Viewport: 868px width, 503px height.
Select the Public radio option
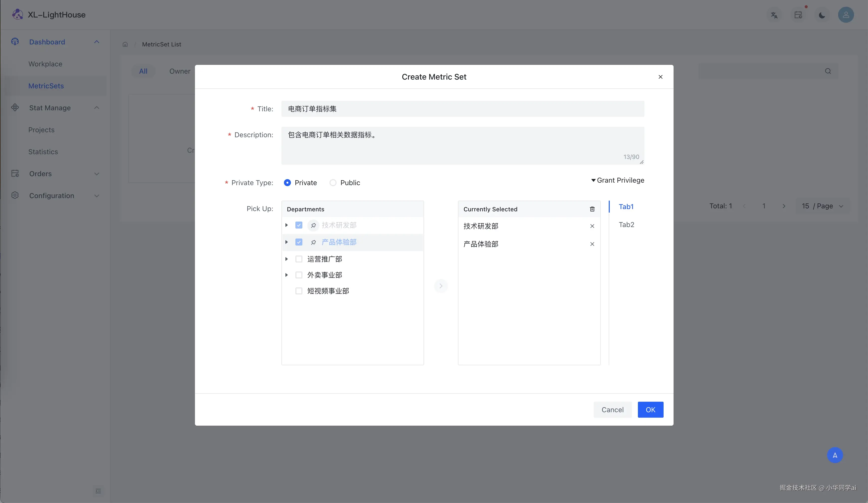click(333, 183)
